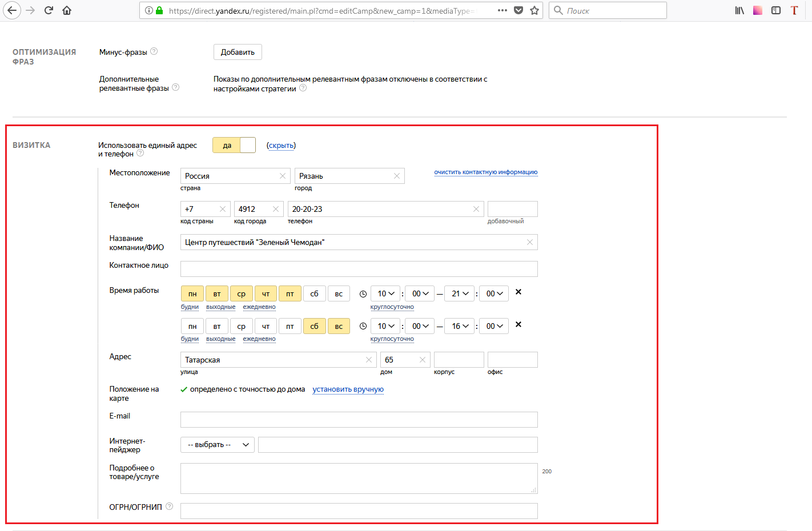812x531 pixels.
Task: Click the pink gradient extension icon
Action: point(758,10)
